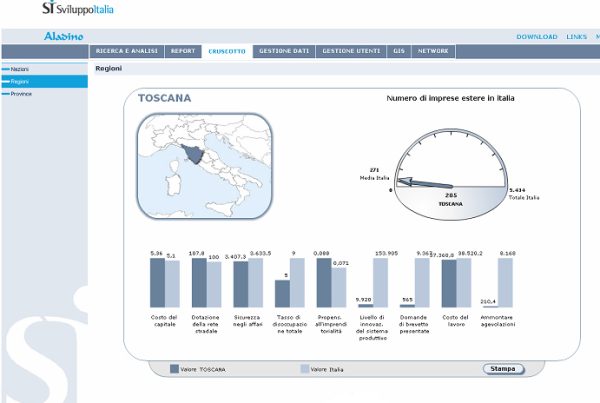Viewport: 600px width, 403px height.
Task: Click the Costo del capitale bar
Action: (x=157, y=282)
